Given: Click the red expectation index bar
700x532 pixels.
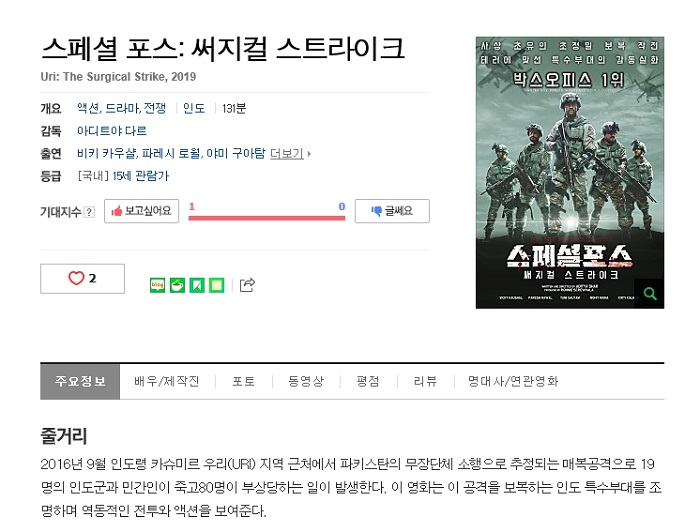Looking at the screenshot, I should click(267, 218).
